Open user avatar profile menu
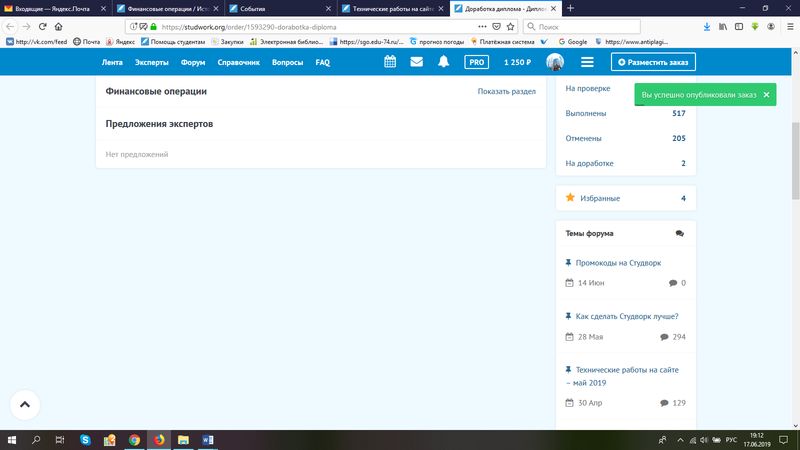Image resolution: width=800 pixels, height=450 pixels. tap(555, 62)
